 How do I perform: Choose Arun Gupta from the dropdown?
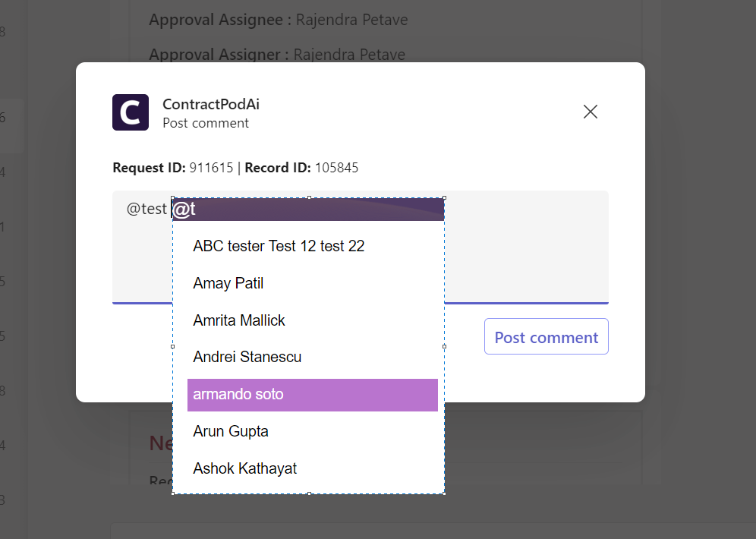(231, 431)
